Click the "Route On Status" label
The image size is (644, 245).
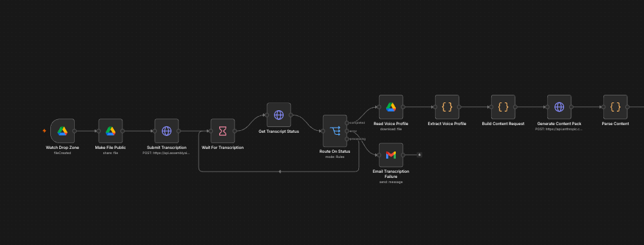click(x=335, y=152)
